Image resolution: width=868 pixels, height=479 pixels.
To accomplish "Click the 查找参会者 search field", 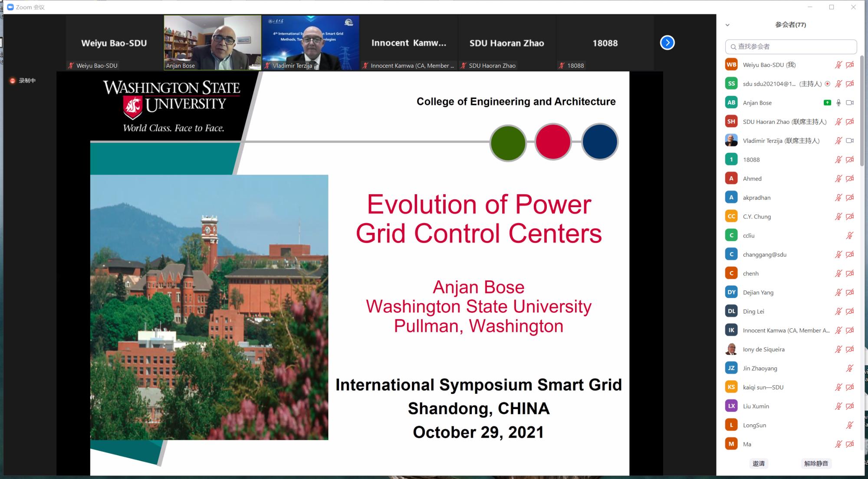I will point(791,46).
